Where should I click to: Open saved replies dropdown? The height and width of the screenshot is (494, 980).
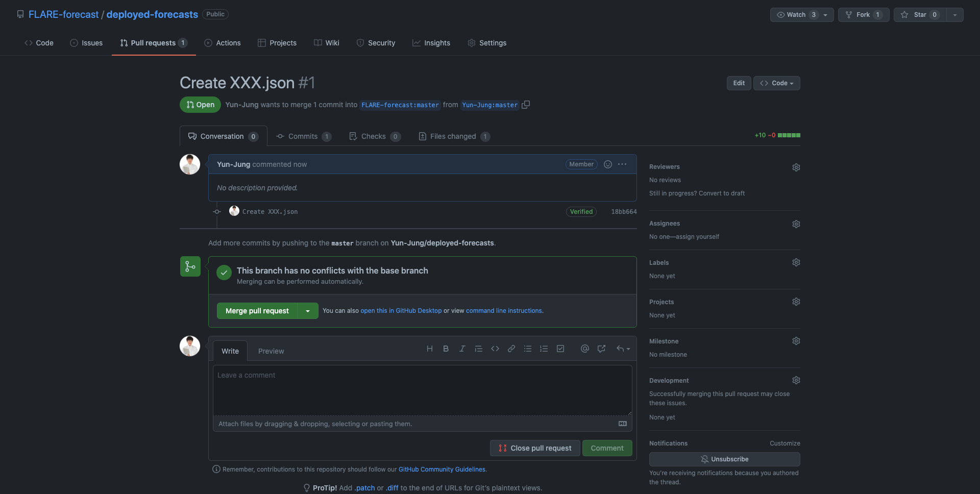tap(623, 349)
